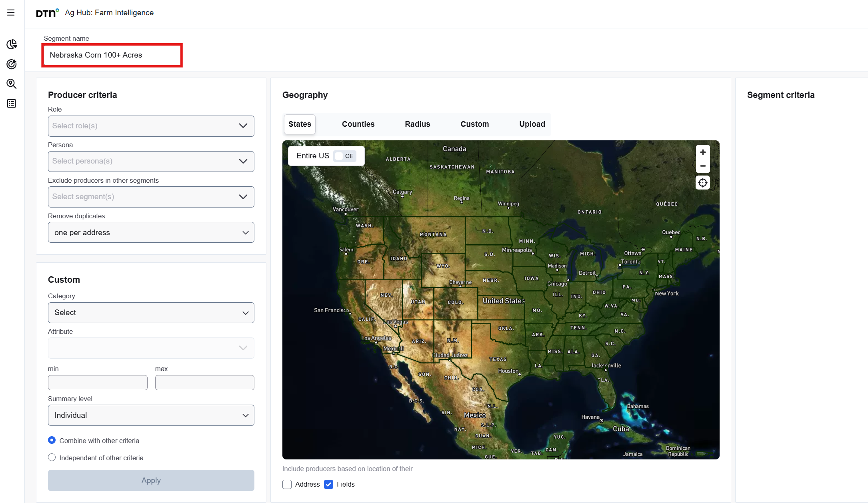This screenshot has width=868, height=503.
Task: Open the Remove duplicates dropdown
Action: (x=151, y=232)
